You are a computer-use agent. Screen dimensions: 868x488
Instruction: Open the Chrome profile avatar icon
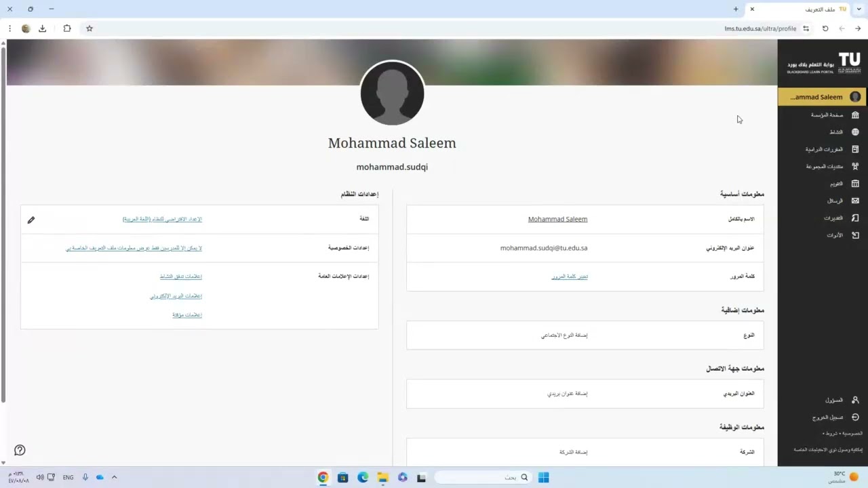coord(26,28)
